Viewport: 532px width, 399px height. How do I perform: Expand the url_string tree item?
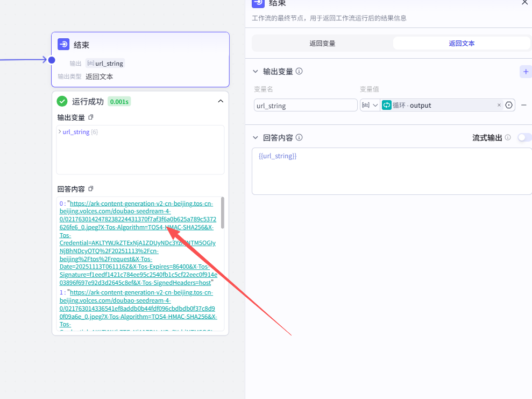coord(60,132)
